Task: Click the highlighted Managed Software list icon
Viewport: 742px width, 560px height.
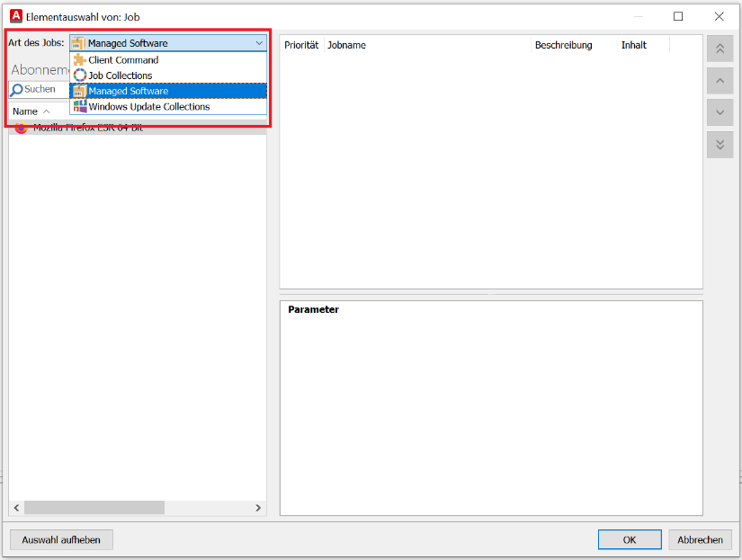Action: 79,91
